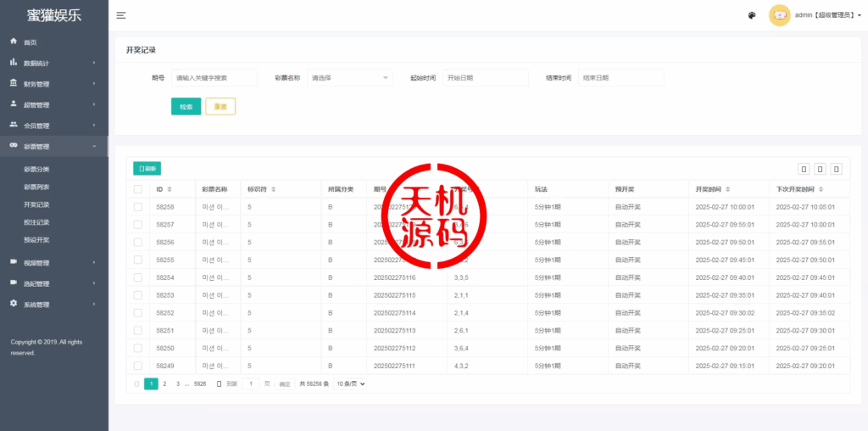Click the hamburger sidebar collapse icon

click(121, 15)
